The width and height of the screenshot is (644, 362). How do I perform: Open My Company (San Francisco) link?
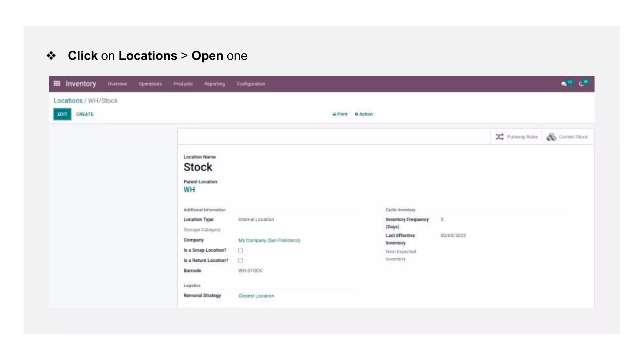269,240
